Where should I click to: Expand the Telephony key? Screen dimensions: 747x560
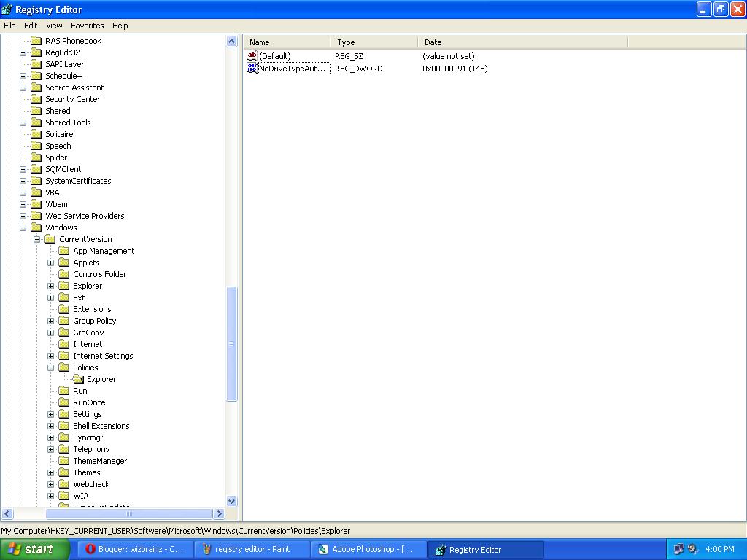pyautogui.click(x=50, y=449)
